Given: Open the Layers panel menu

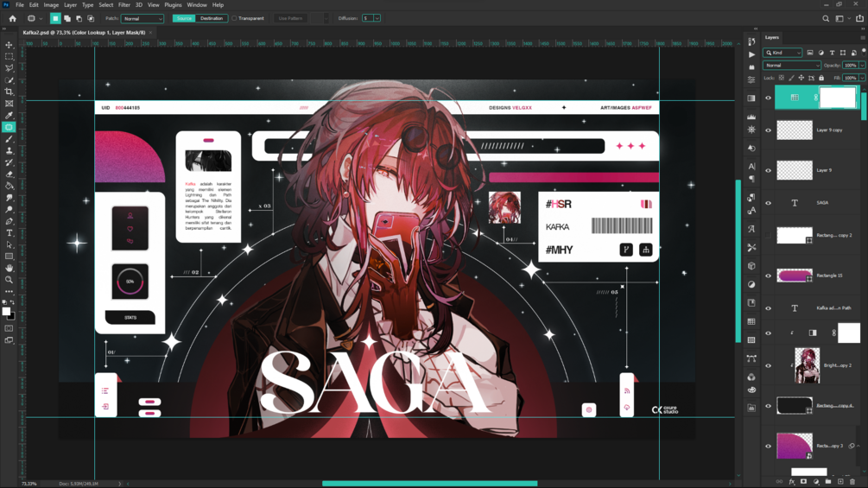Looking at the screenshot, I should tap(863, 38).
